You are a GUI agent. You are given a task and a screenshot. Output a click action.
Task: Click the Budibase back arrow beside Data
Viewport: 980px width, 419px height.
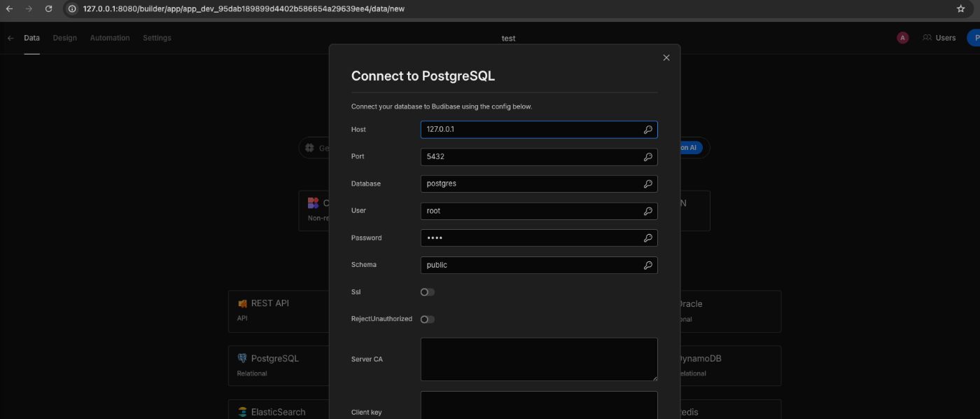(10, 38)
